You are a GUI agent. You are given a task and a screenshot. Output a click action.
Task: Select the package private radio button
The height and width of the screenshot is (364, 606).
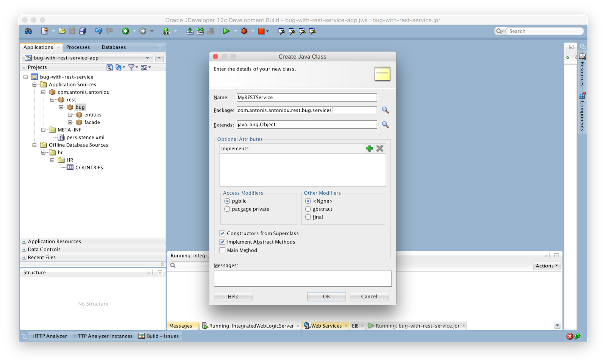(227, 209)
